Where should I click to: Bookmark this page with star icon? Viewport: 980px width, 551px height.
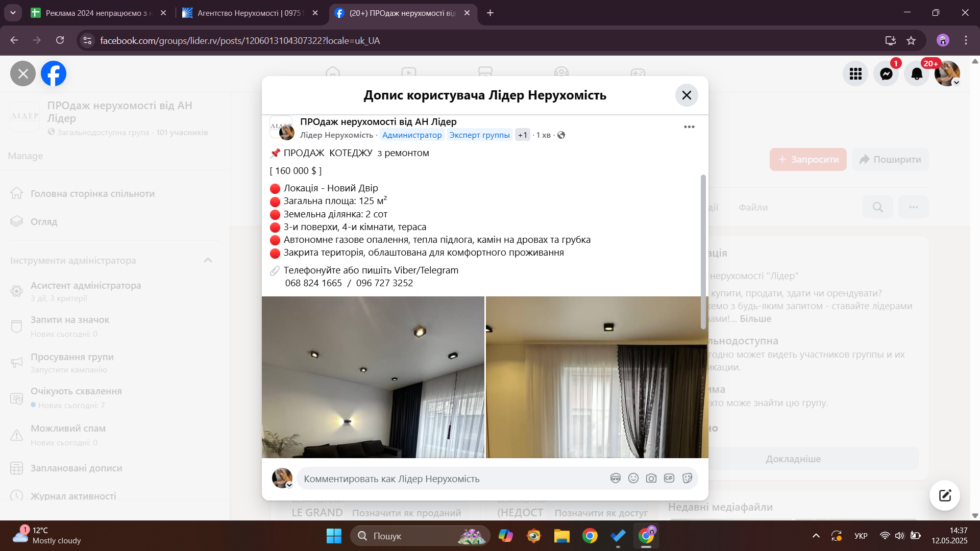[911, 40]
